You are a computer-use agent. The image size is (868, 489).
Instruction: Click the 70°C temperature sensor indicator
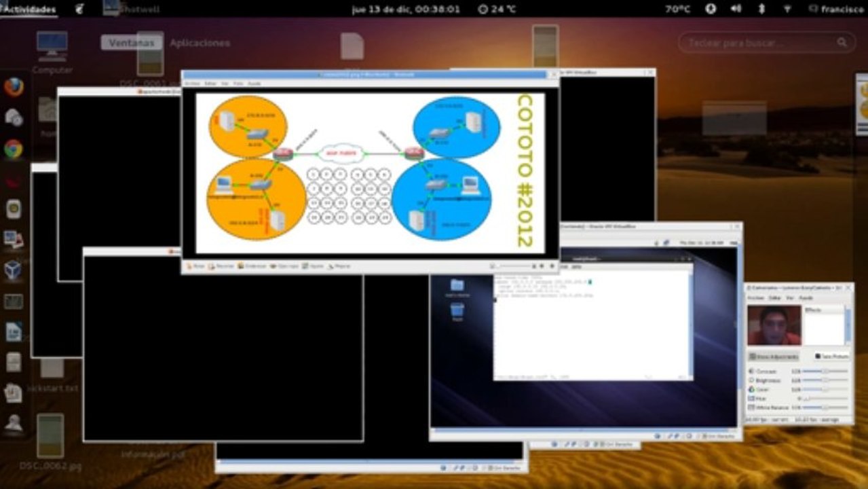(677, 9)
